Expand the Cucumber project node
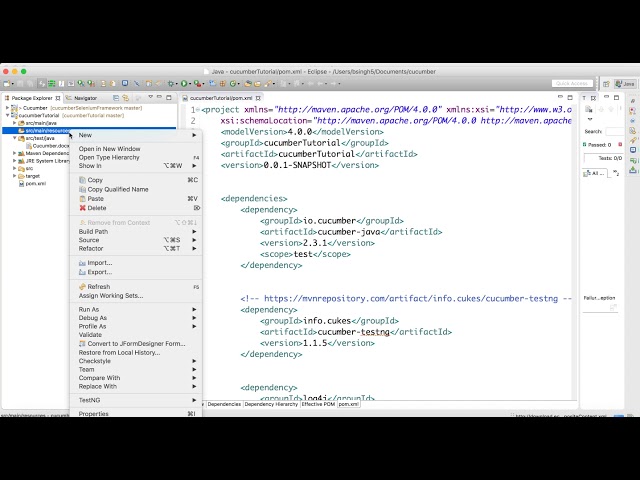The height and width of the screenshot is (480, 640). pyautogui.click(x=7, y=108)
